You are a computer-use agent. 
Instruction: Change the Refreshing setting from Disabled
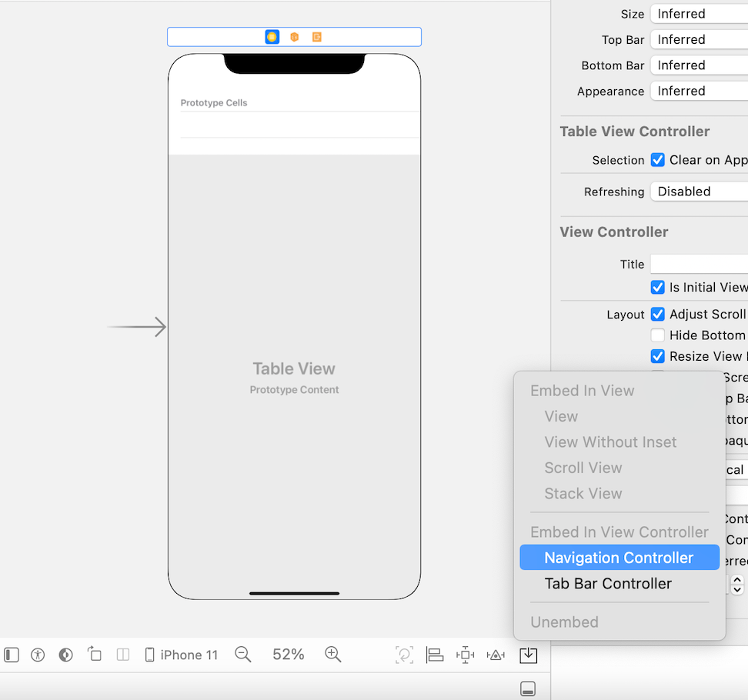[696, 191]
